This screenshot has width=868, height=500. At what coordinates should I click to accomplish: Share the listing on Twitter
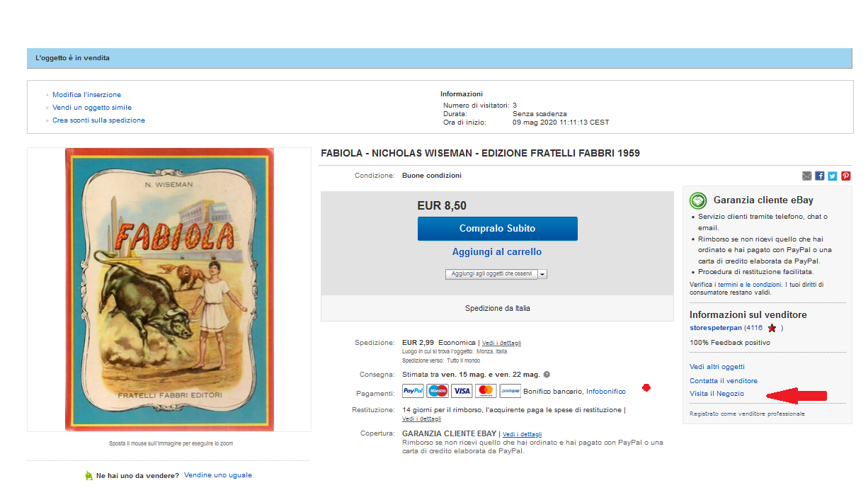pyautogui.click(x=833, y=176)
